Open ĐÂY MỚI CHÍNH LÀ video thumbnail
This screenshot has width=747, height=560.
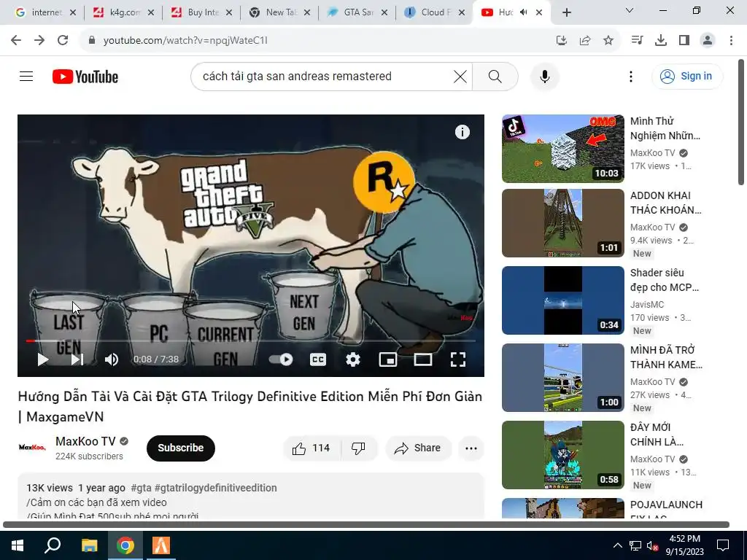pyautogui.click(x=562, y=455)
